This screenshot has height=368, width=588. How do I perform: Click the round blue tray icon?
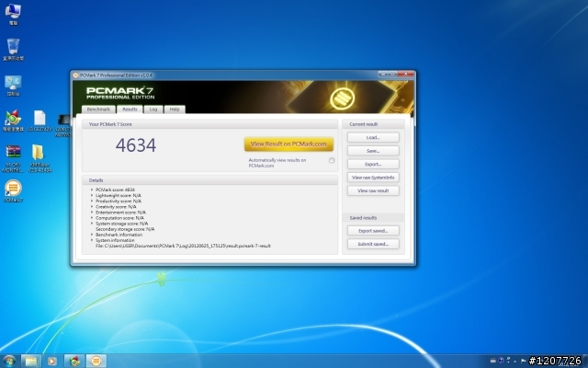(501, 361)
